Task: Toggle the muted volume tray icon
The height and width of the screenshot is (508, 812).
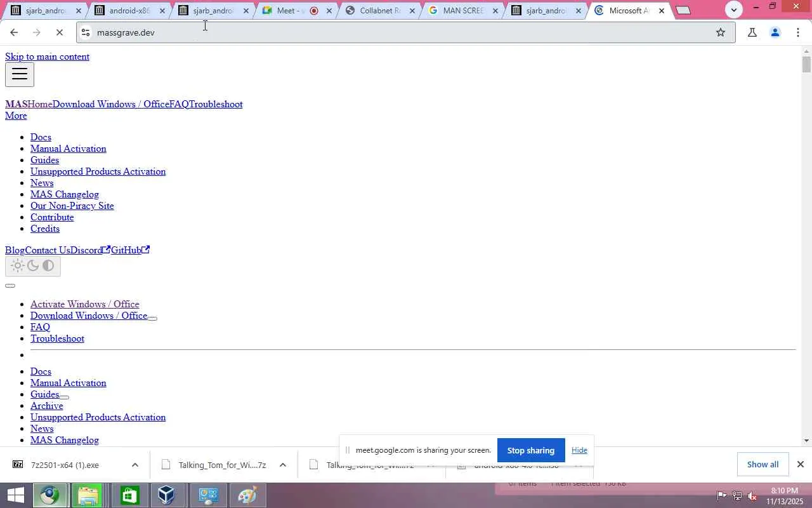Action: click(752, 496)
